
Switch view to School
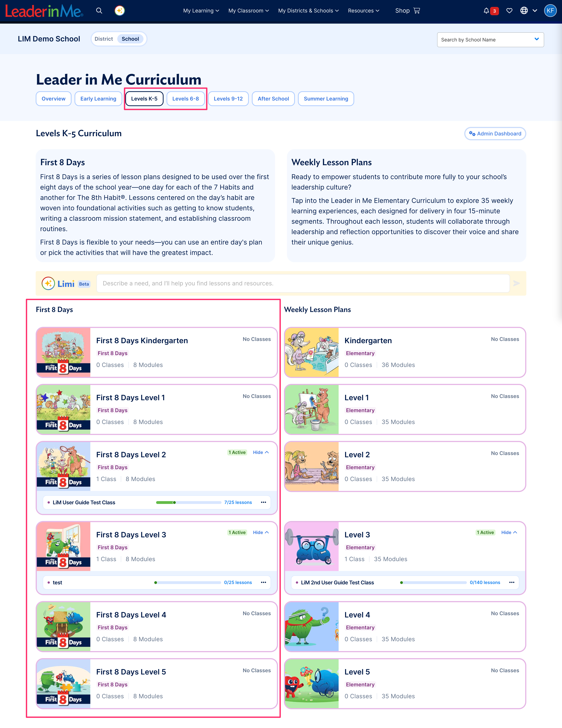pyautogui.click(x=130, y=39)
